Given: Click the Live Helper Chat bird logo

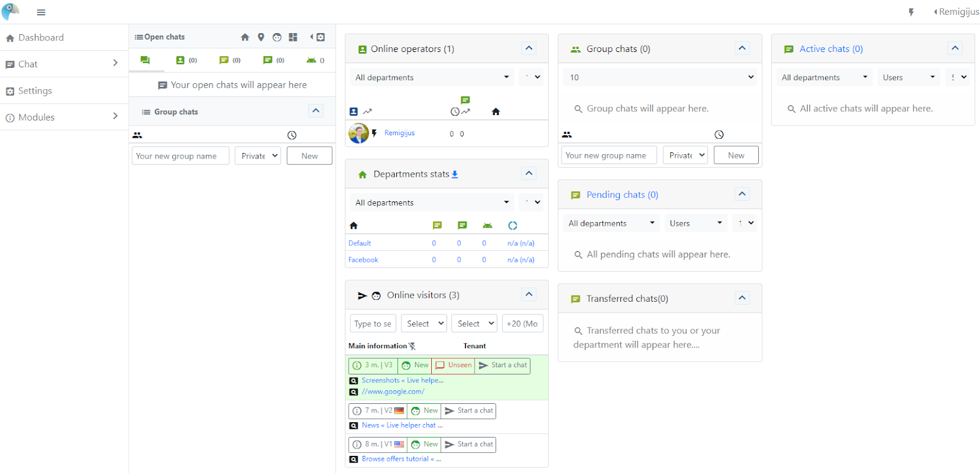Looking at the screenshot, I should (10, 12).
